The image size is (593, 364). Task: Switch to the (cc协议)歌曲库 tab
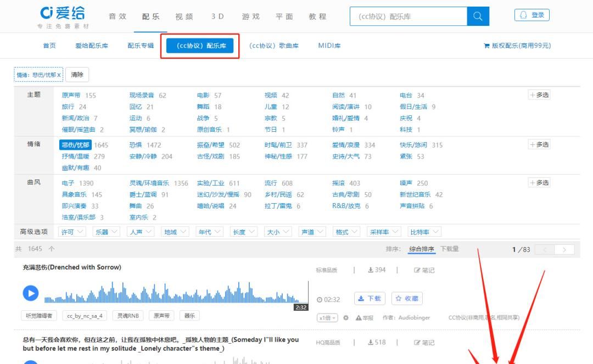click(x=273, y=46)
